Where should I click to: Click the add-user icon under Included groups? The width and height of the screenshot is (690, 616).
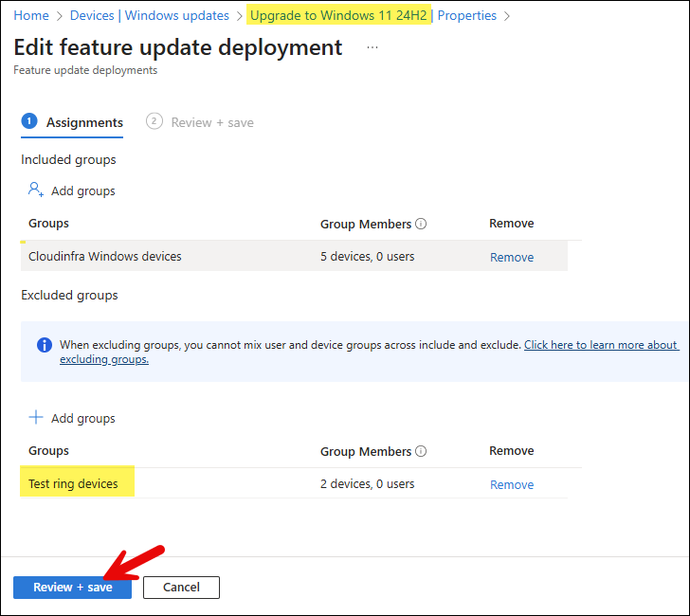coord(36,190)
